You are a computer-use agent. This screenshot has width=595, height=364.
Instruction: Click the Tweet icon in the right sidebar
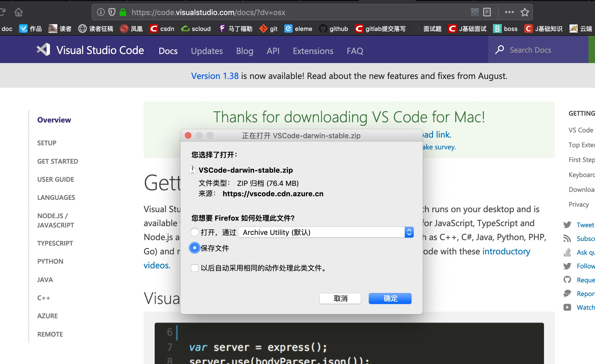(x=568, y=225)
